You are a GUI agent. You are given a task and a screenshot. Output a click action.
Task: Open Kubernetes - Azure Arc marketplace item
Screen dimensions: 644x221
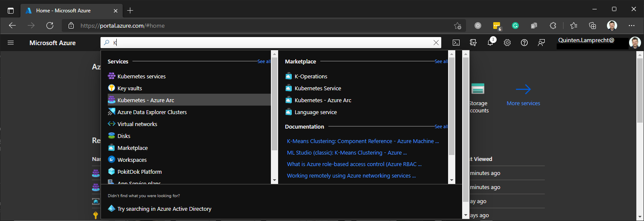(x=323, y=100)
